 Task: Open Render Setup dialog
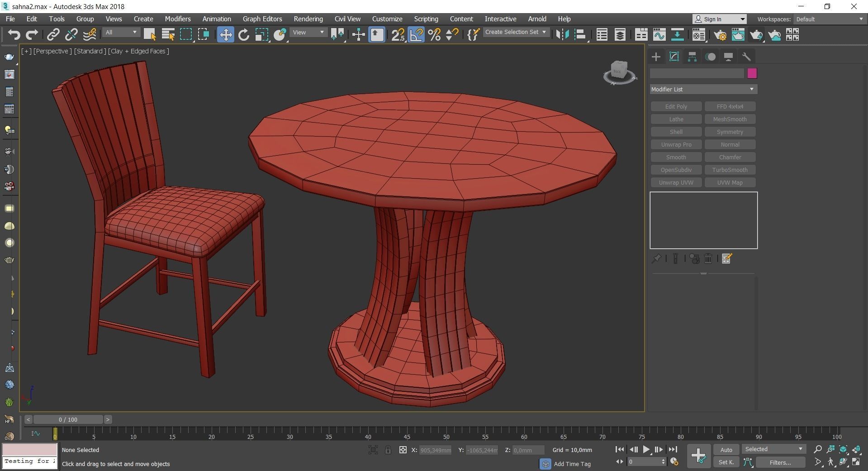[720, 35]
